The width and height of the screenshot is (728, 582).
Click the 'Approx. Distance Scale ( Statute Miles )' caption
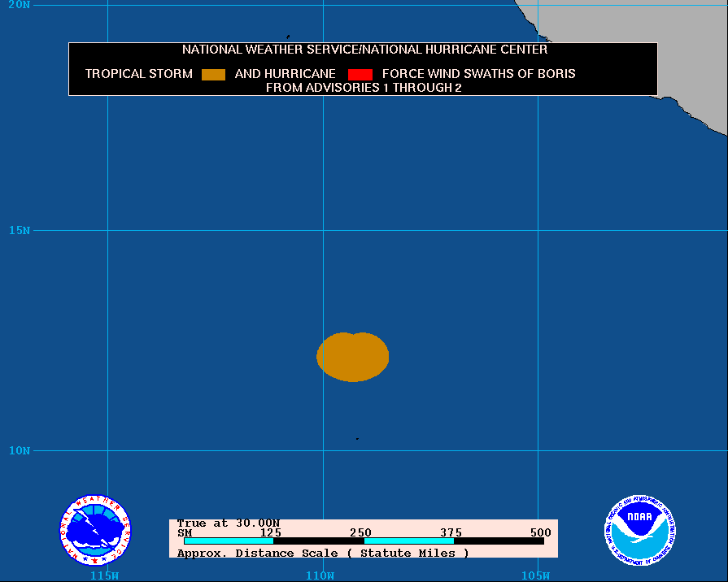(323, 554)
